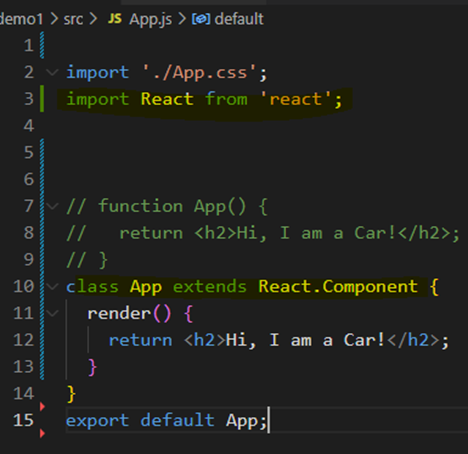Image resolution: width=468 pixels, height=454 pixels.
Task: Click the 'render' method name on line 11
Action: click(x=119, y=314)
